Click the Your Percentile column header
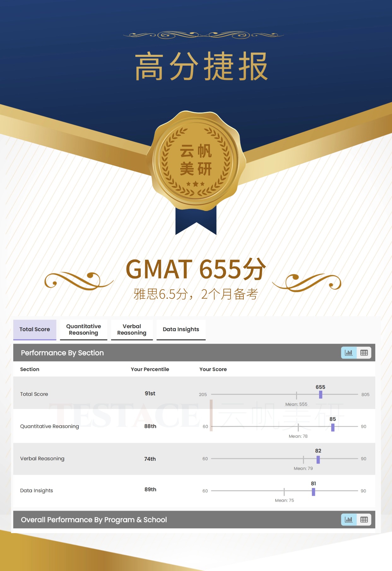The width and height of the screenshot is (392, 571). (x=150, y=369)
